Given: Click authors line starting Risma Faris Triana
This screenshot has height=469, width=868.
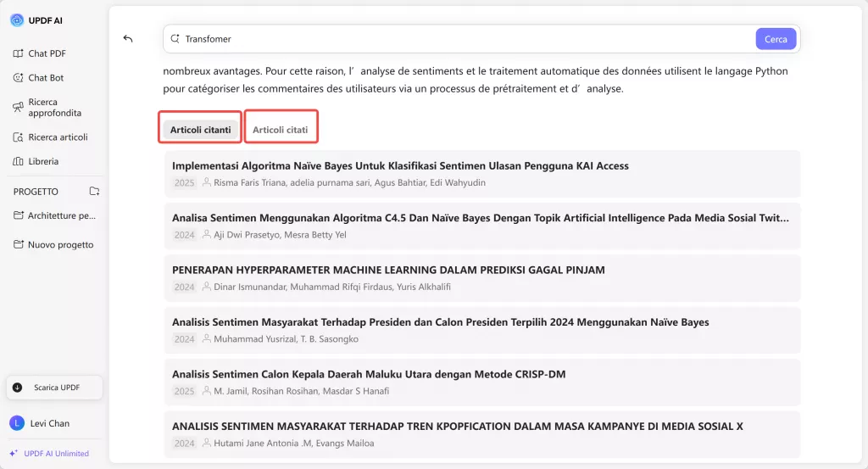Looking at the screenshot, I should [x=349, y=182].
